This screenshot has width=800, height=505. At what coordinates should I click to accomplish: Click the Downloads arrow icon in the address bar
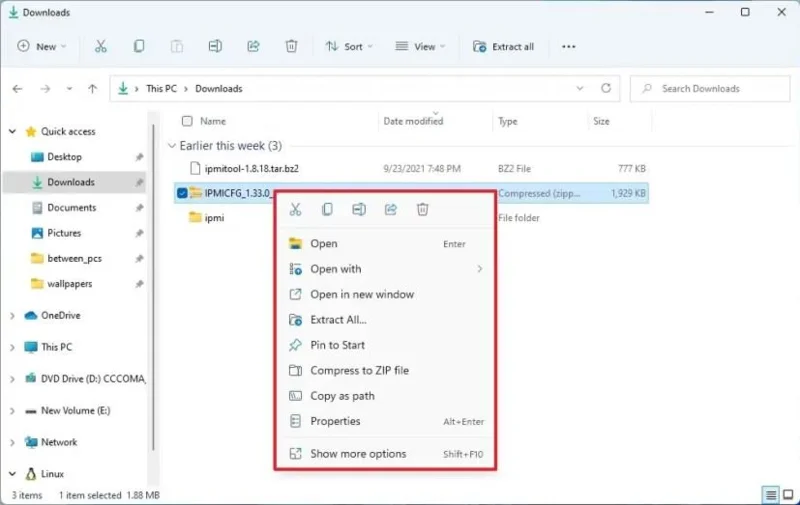(x=123, y=88)
